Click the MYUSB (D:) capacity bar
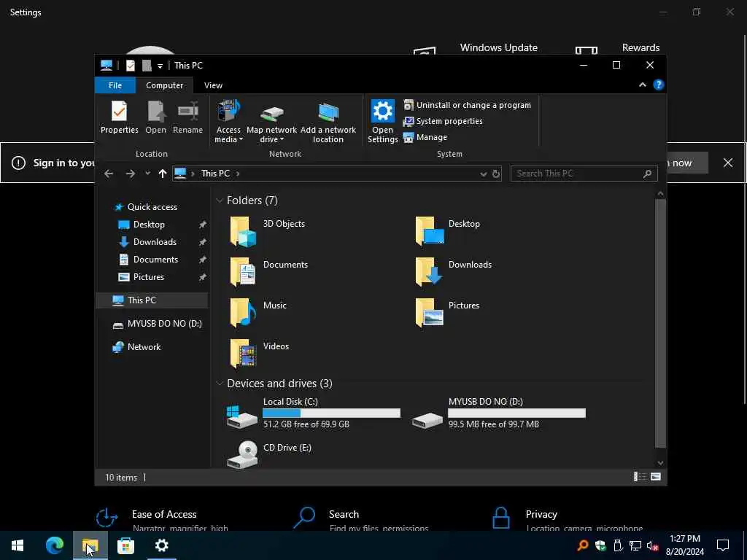The image size is (747, 560). [517, 413]
